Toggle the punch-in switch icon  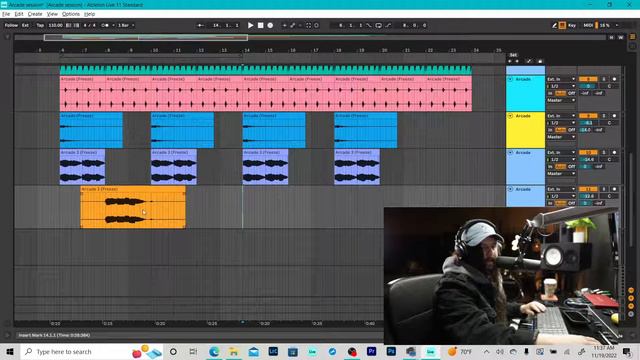(369, 25)
